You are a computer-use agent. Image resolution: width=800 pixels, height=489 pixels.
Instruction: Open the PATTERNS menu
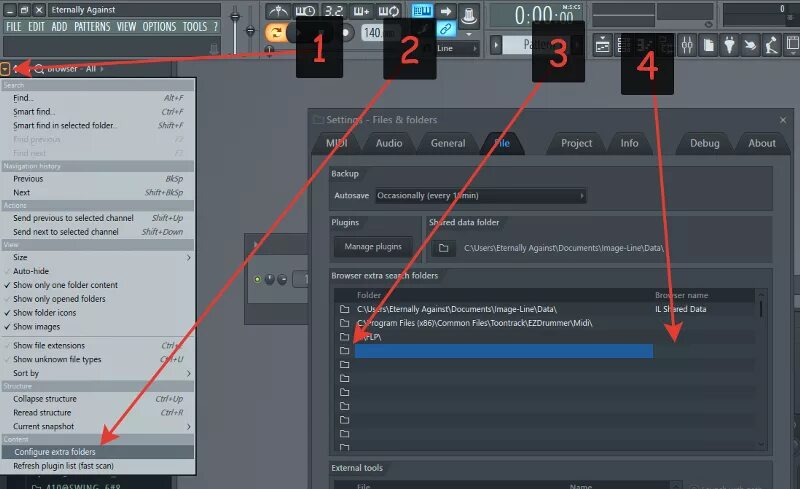click(x=92, y=27)
